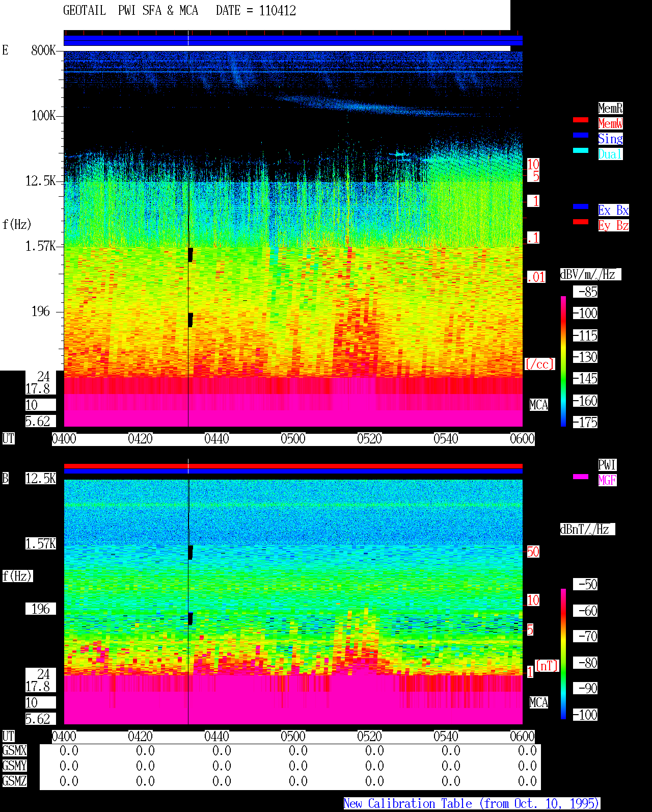Open the New Calibration Table link

(472, 804)
